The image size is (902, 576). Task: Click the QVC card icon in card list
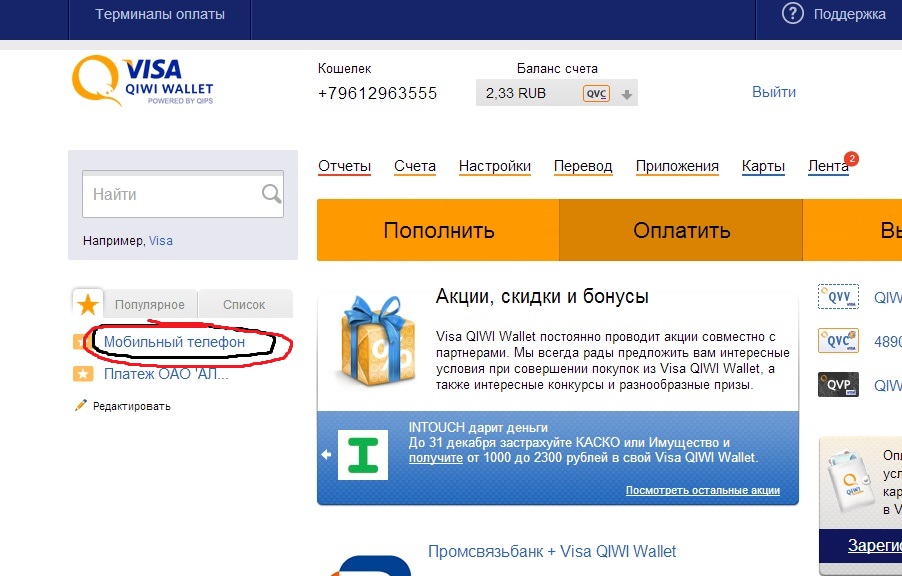tap(838, 341)
